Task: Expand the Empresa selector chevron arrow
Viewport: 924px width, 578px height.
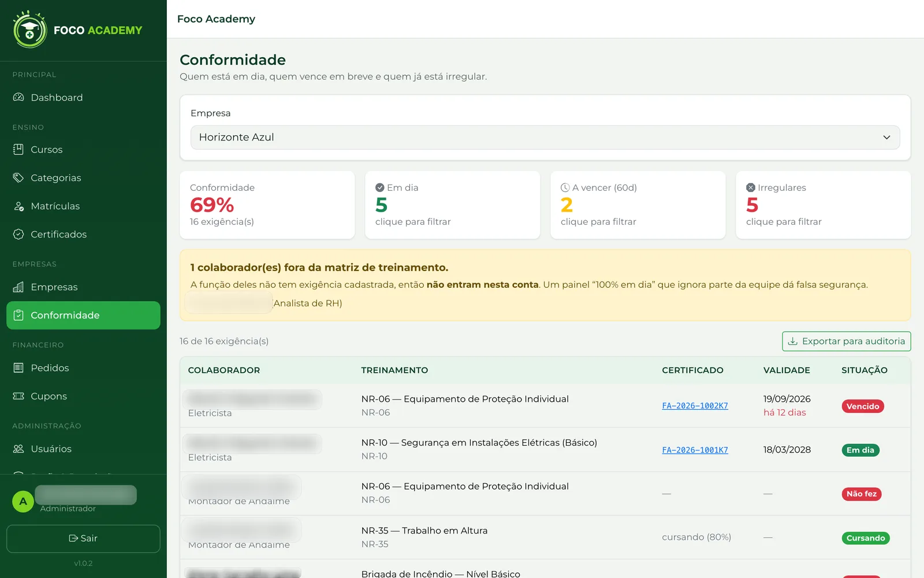Action: click(x=886, y=138)
